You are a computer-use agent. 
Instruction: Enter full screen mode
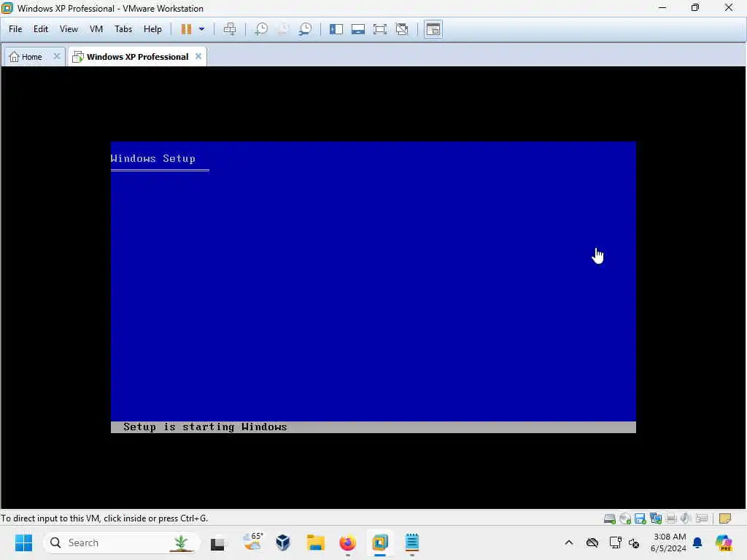(380, 29)
